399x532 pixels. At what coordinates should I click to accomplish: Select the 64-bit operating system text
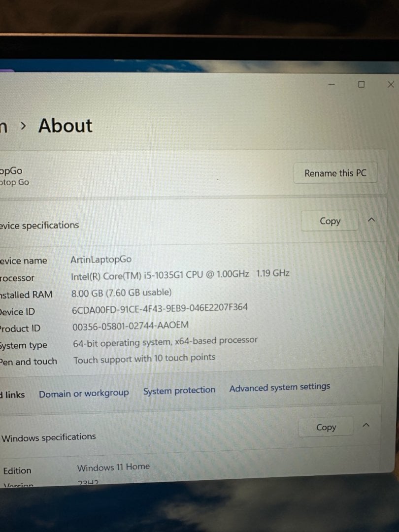165,342
